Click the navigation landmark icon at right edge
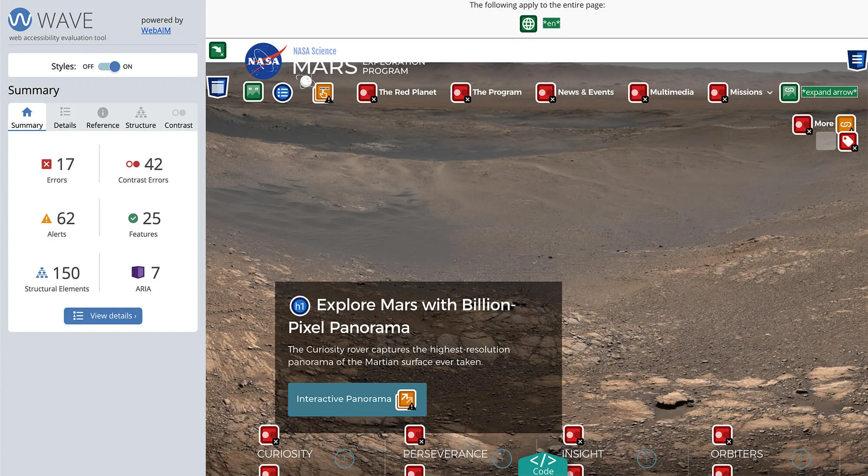This screenshot has height=476, width=868. tap(857, 60)
